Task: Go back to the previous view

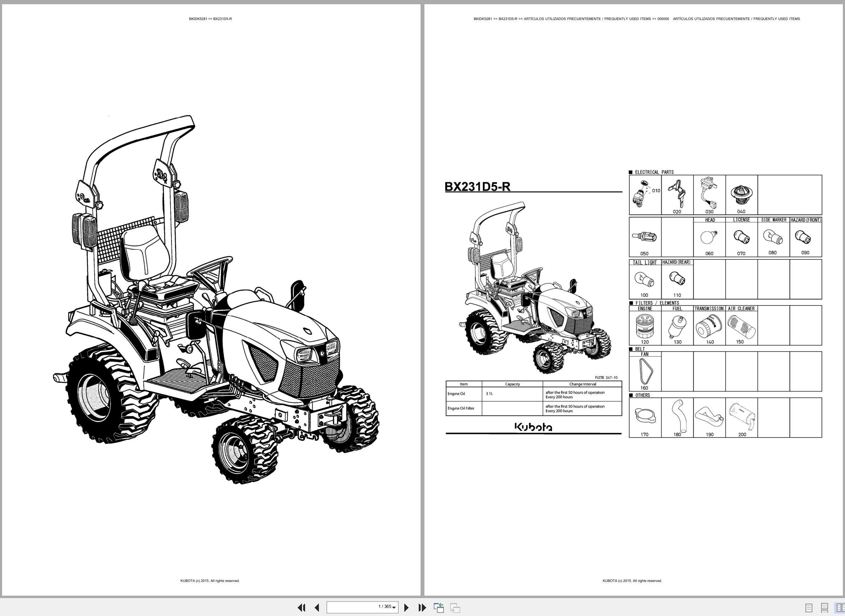Action: [439, 608]
